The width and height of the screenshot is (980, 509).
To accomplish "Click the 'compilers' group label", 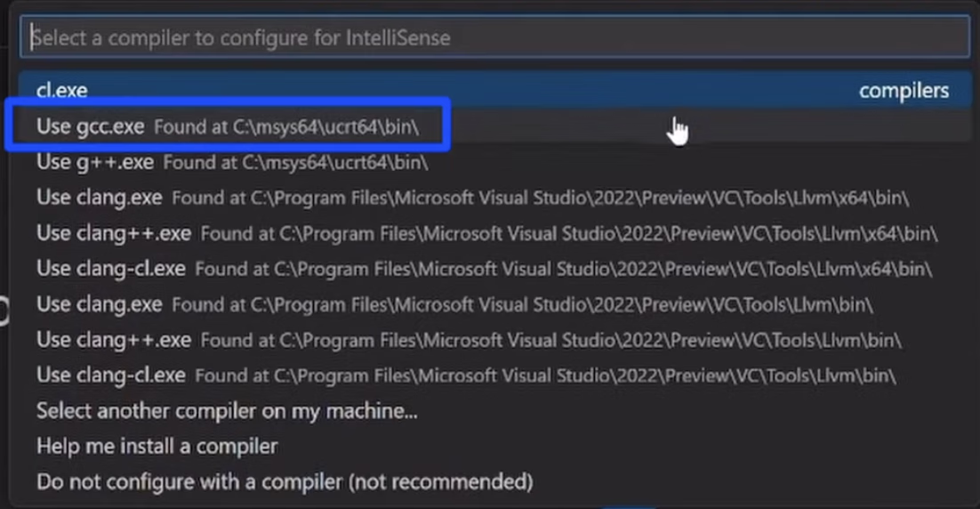I will [x=904, y=91].
